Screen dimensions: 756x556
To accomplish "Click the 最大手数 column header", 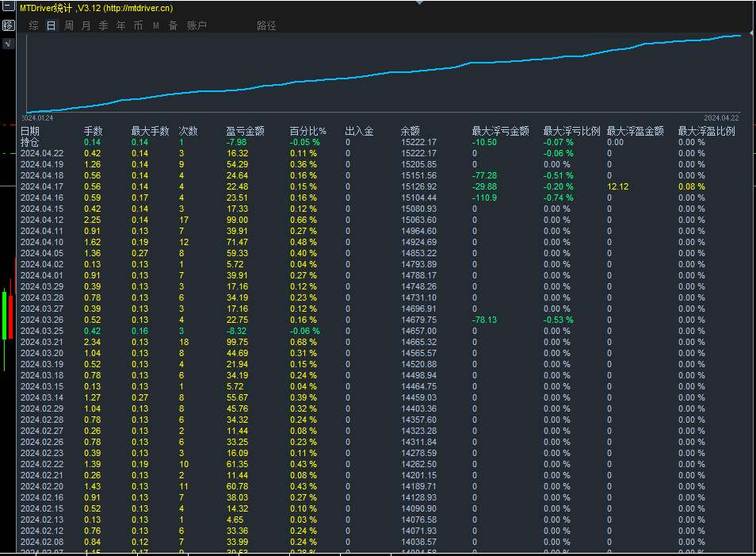I will point(150,132).
